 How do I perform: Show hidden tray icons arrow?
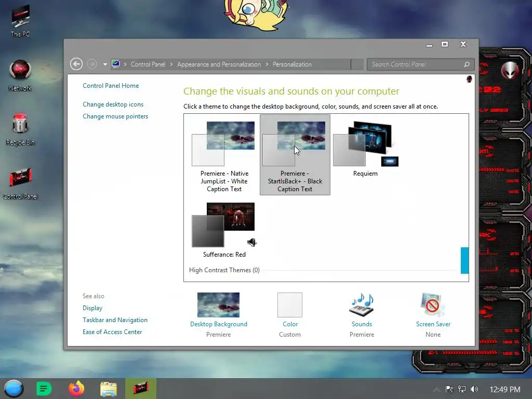436,390
